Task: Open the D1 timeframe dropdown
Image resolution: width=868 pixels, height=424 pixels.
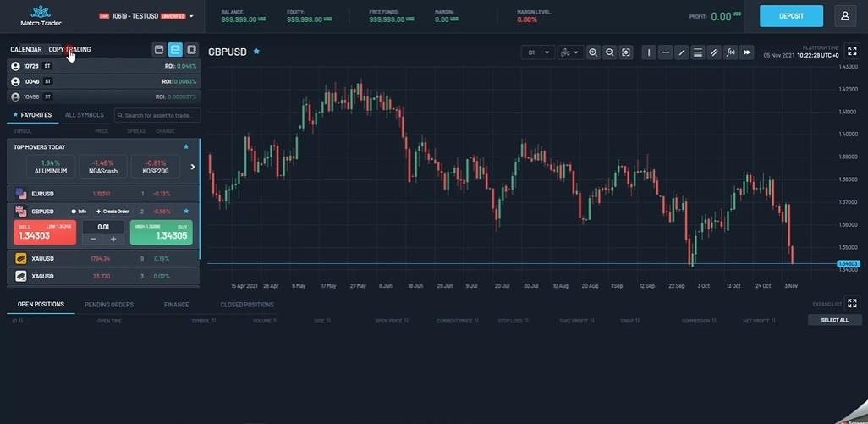Action: pyautogui.click(x=537, y=52)
